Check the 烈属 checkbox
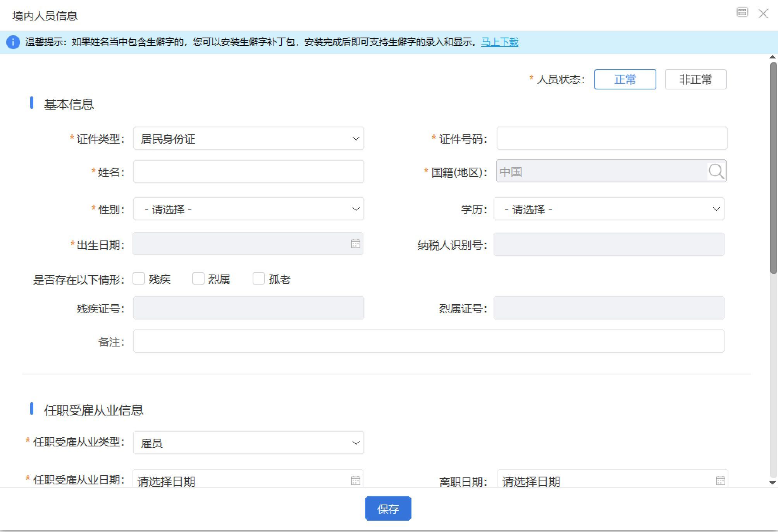778x532 pixels. [x=198, y=278]
